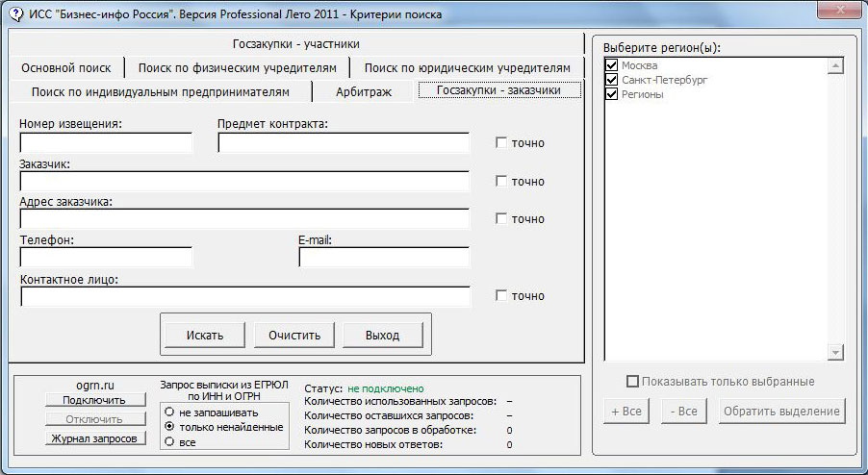The image size is (868, 475).
Task: Select the 'не запрашивать' radio option
Action: pos(169,412)
